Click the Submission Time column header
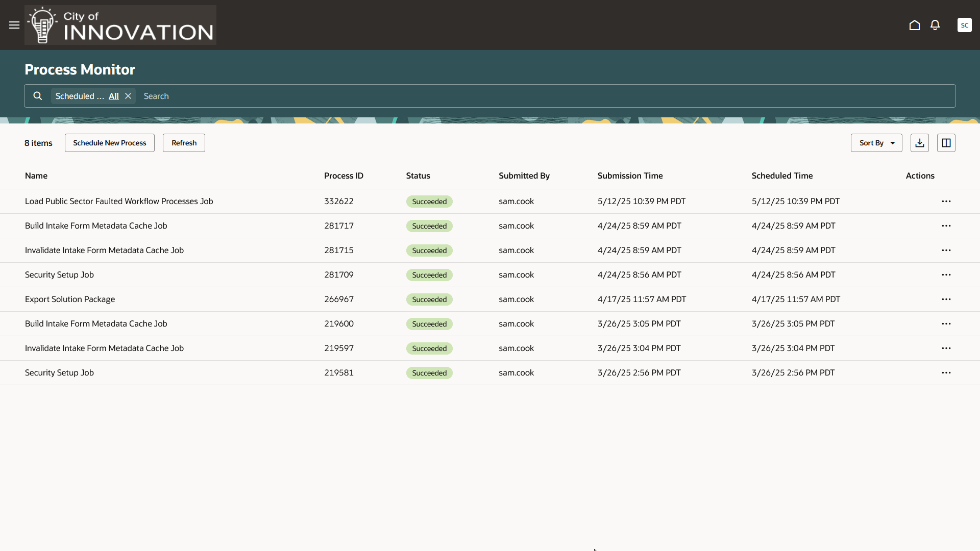 (630, 176)
